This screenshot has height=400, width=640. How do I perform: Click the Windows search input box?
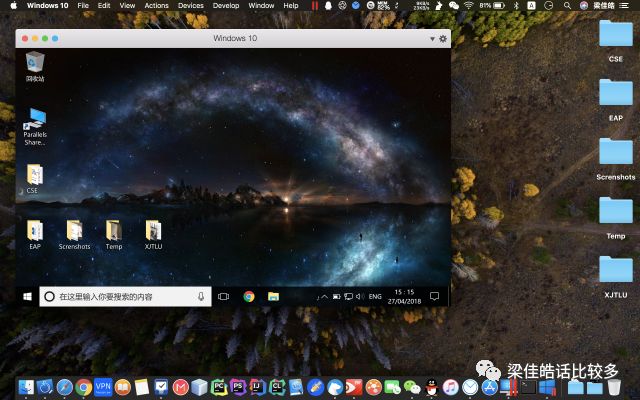[120, 297]
